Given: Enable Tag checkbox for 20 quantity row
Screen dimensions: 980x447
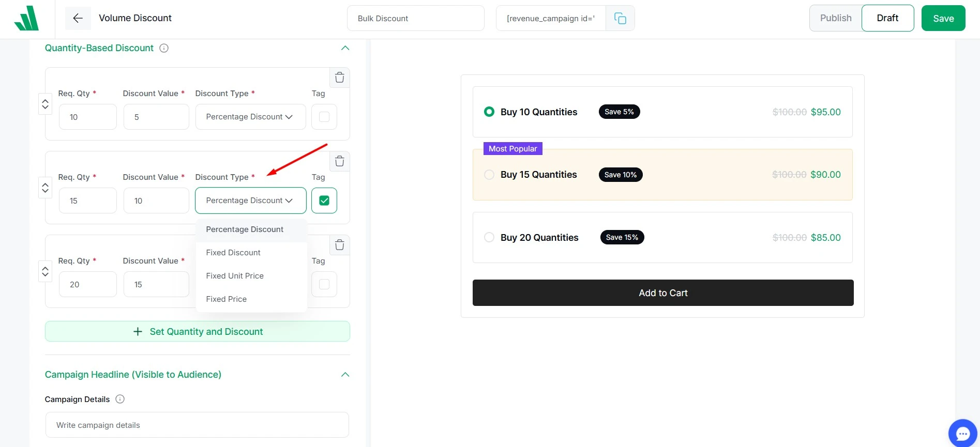Looking at the screenshot, I should click(x=324, y=284).
